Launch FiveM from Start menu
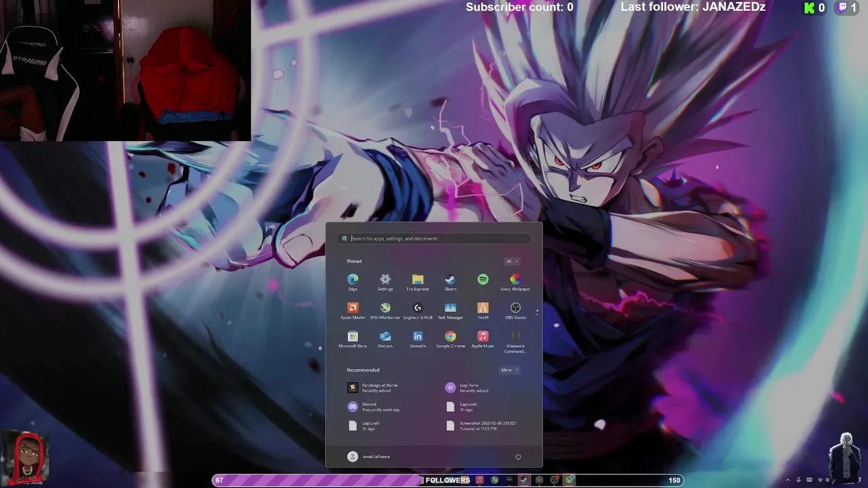 click(x=483, y=310)
